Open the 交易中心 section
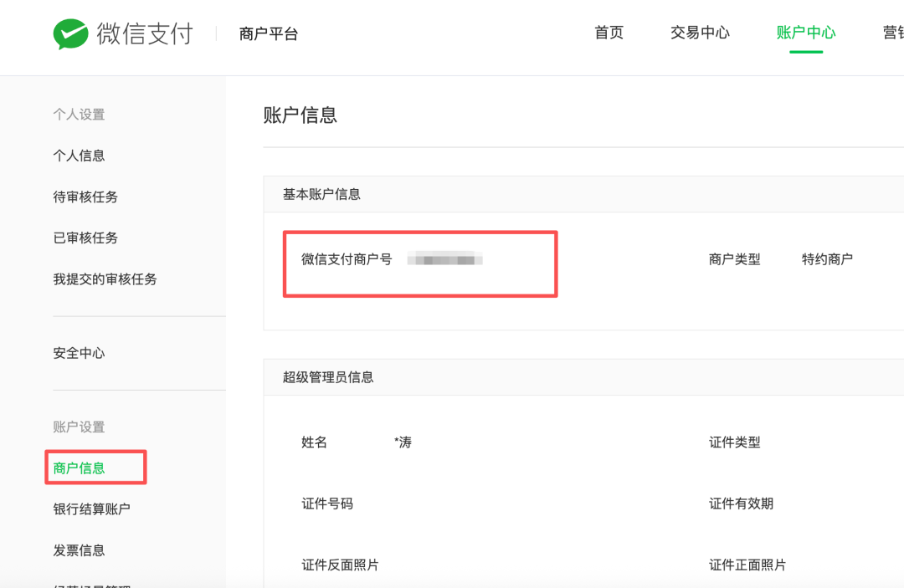This screenshot has width=904, height=588. (700, 33)
